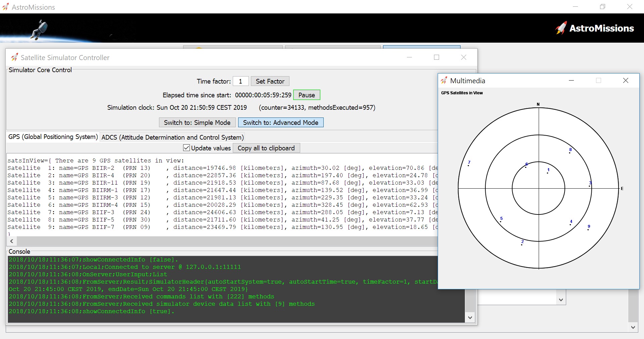Viewport: 644px width, 339px height.
Task: Click the console scroll down arrow
Action: [x=470, y=318]
